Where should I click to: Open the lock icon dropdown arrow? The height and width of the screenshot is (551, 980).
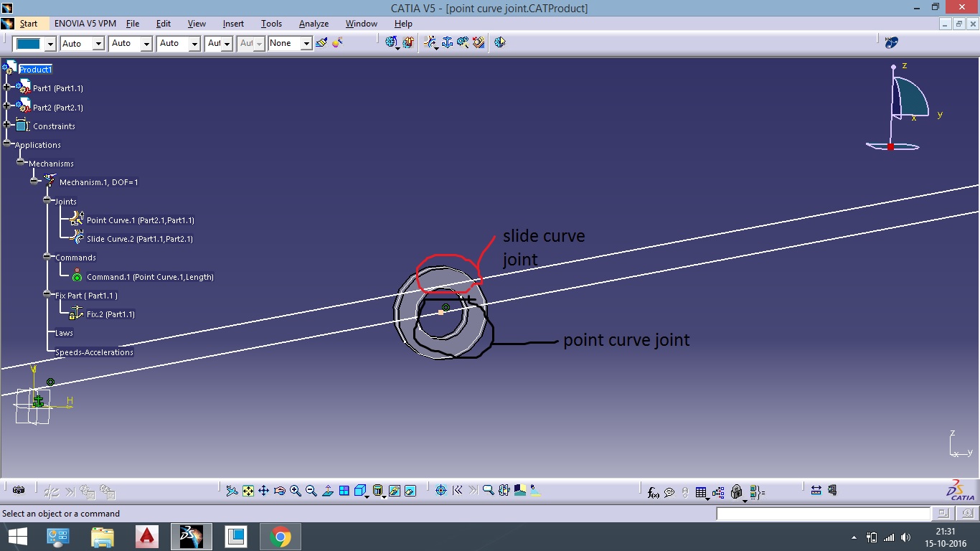coord(745,500)
